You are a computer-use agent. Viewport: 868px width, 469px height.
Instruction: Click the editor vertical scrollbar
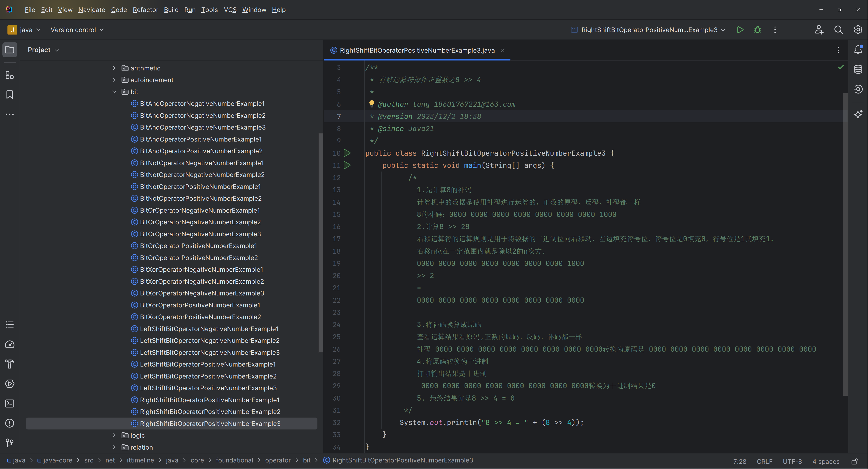point(845,244)
